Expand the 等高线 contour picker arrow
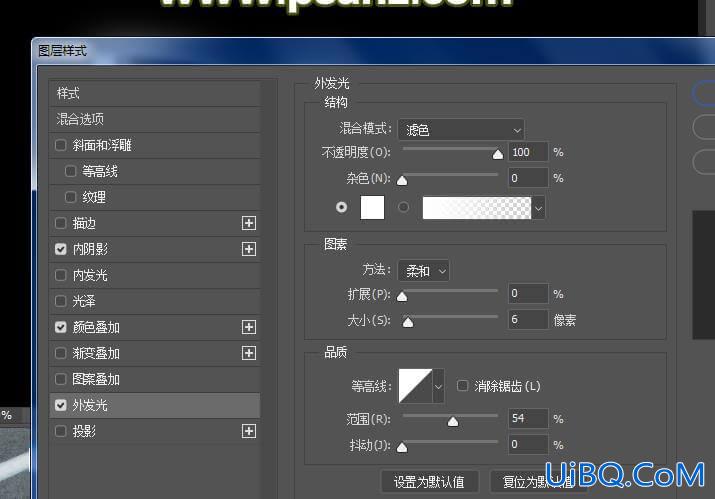 [x=438, y=386]
